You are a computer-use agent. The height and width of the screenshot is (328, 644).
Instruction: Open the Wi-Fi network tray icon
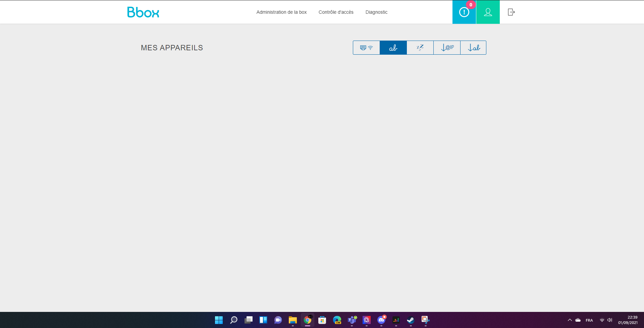point(602,320)
